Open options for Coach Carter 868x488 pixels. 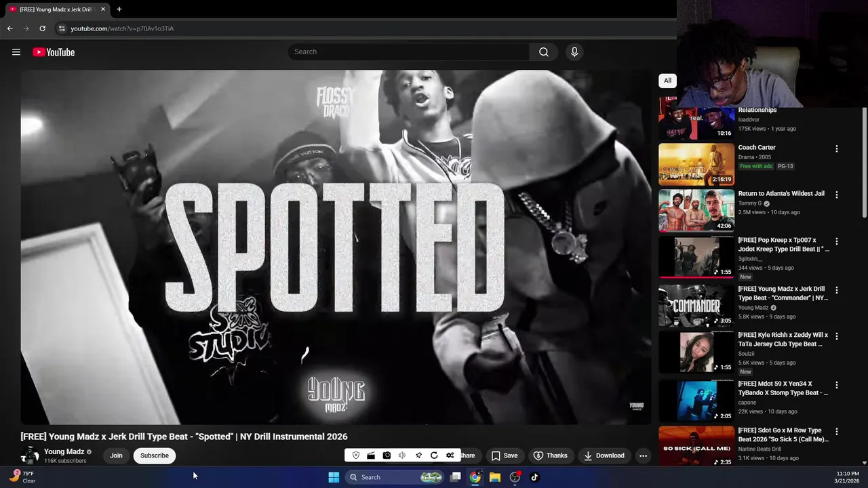[836, 148]
